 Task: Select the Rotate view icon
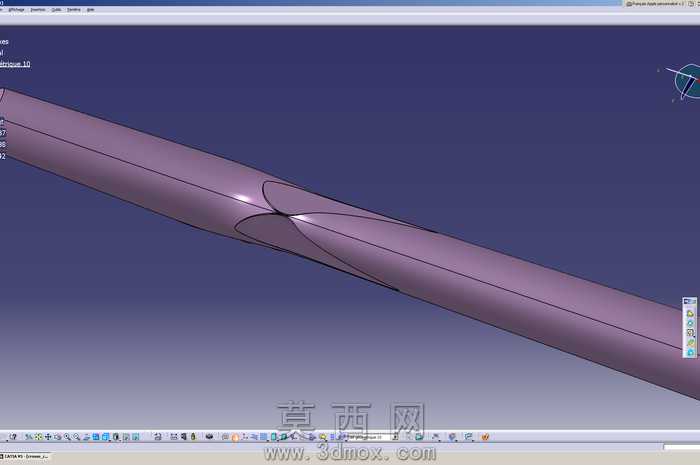pyautogui.click(x=57, y=437)
